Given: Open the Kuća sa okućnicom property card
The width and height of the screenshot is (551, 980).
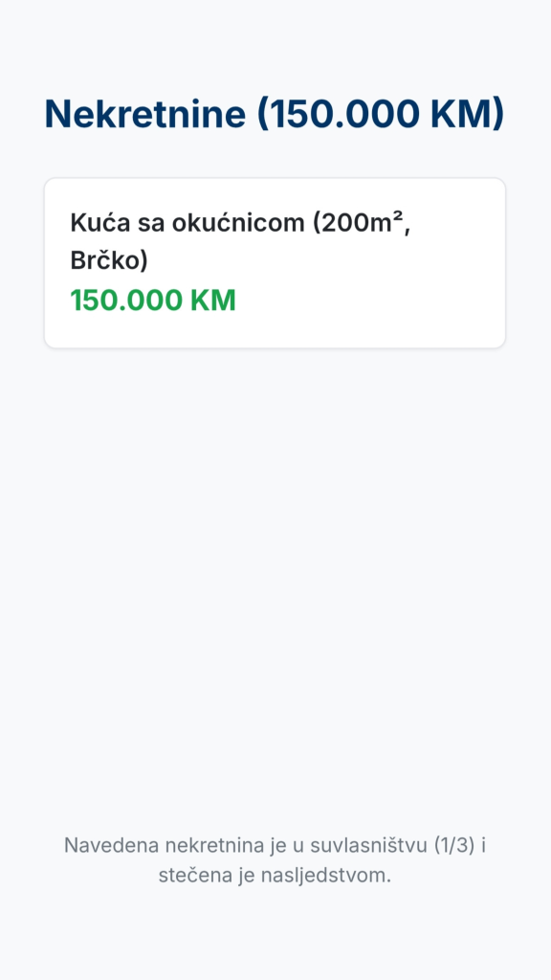Looking at the screenshot, I should click(x=275, y=263).
